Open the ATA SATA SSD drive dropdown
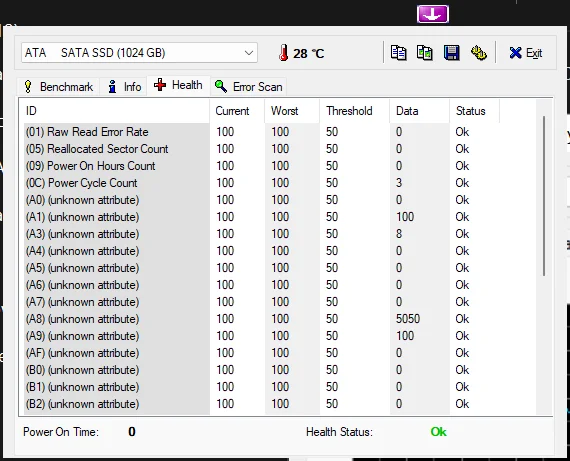The width and height of the screenshot is (570, 461). point(139,53)
